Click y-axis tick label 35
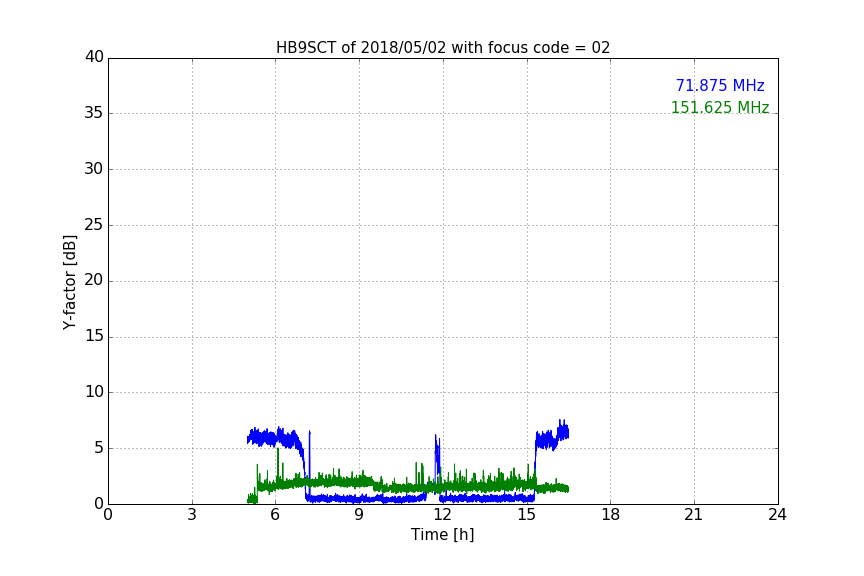Image resolution: width=864 pixels, height=576 pixels. tap(94, 113)
